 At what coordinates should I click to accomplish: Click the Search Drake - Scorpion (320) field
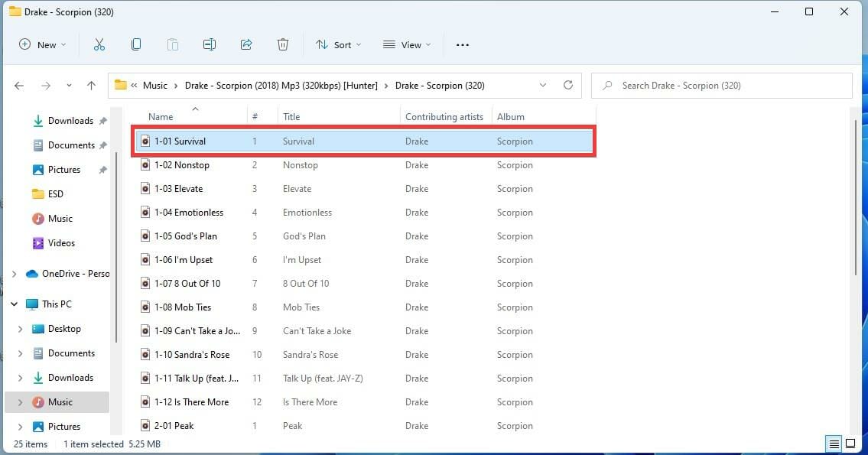point(722,85)
